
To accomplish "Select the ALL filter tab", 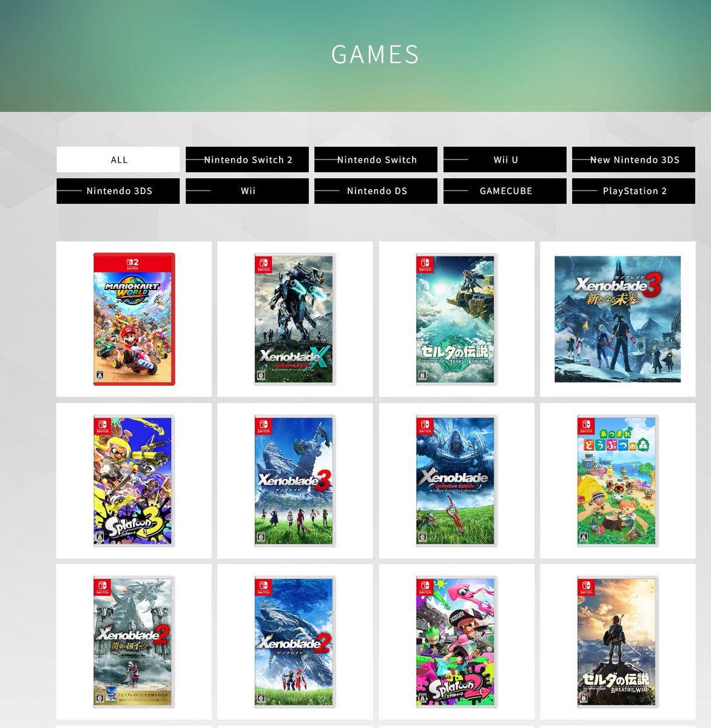I will (x=118, y=160).
